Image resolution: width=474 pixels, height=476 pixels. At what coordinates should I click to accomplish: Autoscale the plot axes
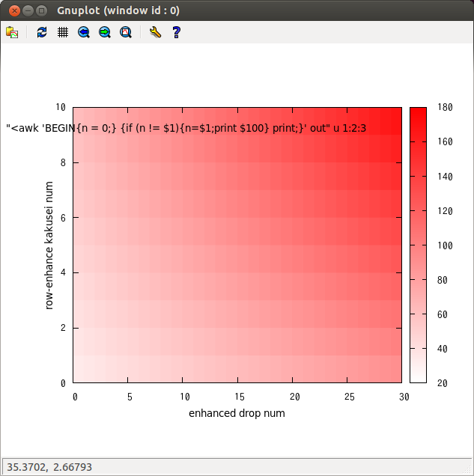126,32
